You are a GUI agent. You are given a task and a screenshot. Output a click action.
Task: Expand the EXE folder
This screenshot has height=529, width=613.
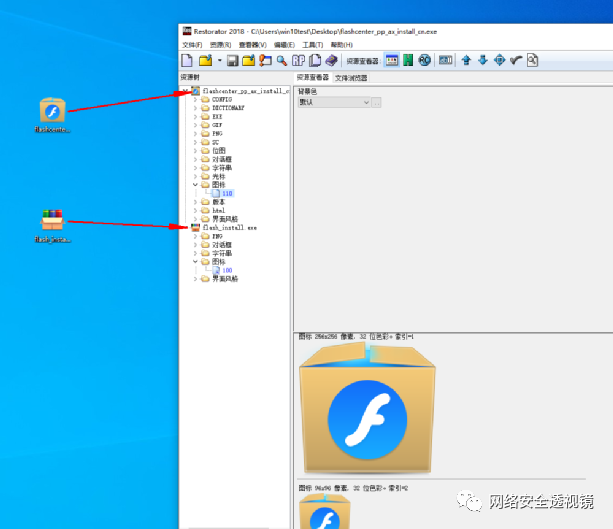[195, 117]
